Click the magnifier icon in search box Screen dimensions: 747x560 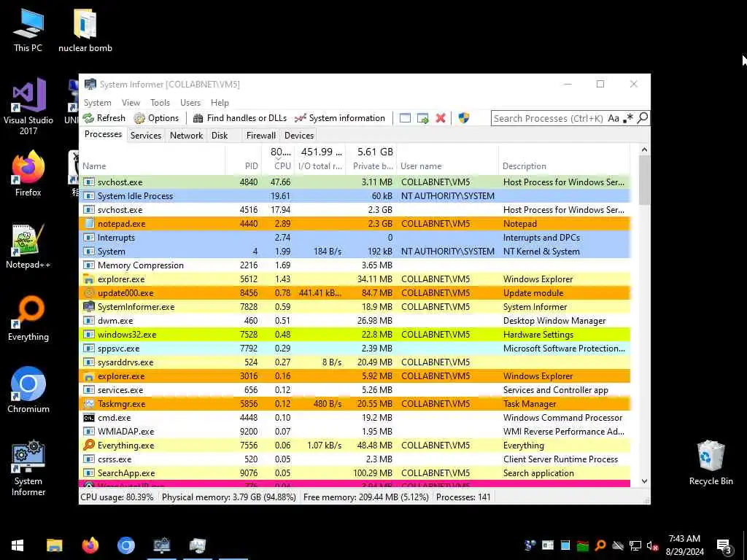642,117
